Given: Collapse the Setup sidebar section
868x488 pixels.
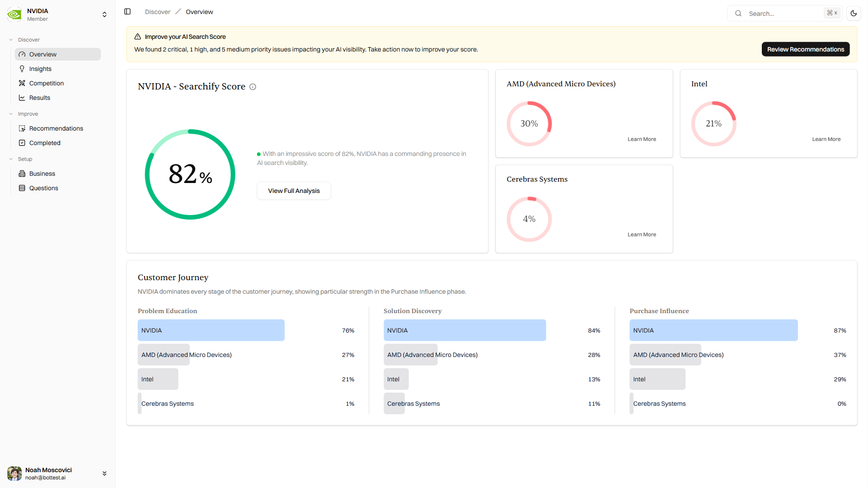Looking at the screenshot, I should 11,159.
